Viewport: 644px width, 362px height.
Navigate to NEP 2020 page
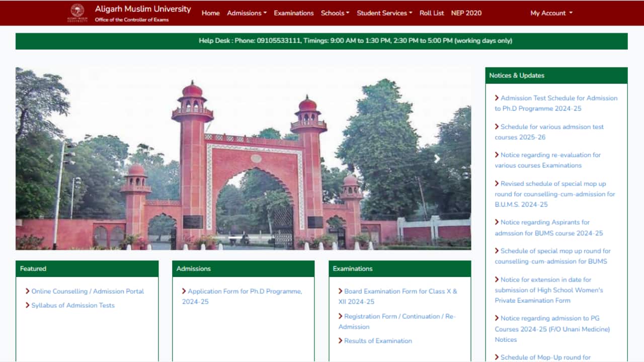466,13
